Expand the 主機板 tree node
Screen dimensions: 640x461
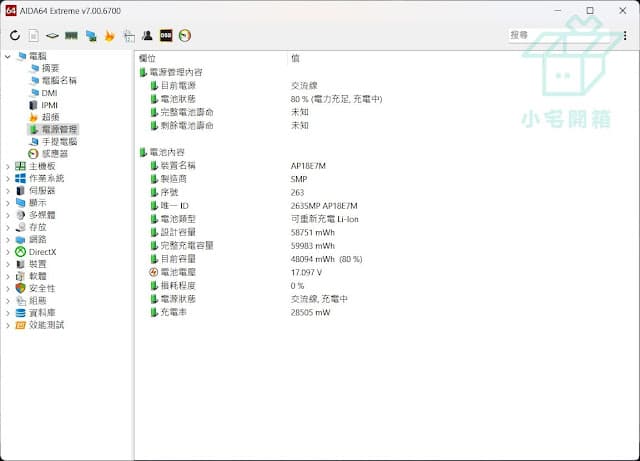[7, 167]
